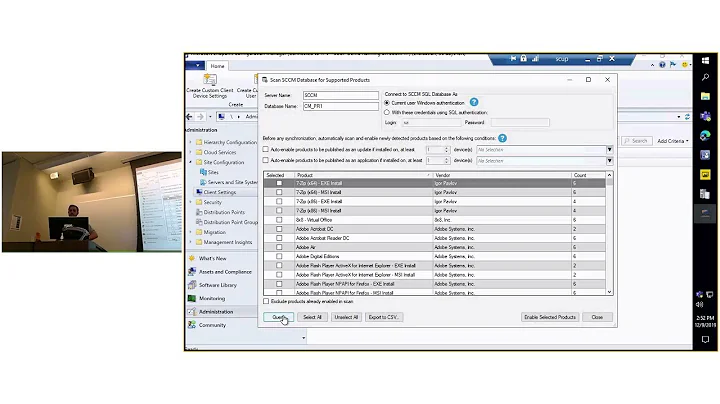Click the blue flag notification icon in console

673,65
